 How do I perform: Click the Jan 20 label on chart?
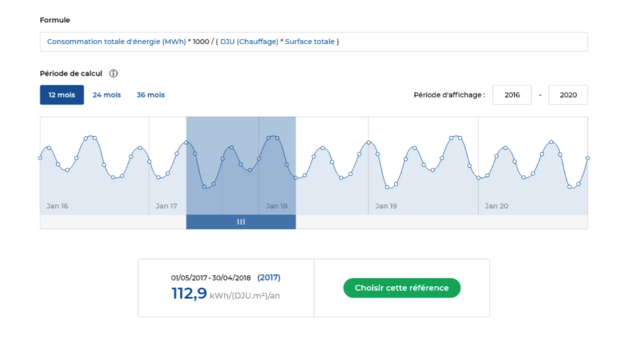pyautogui.click(x=496, y=206)
